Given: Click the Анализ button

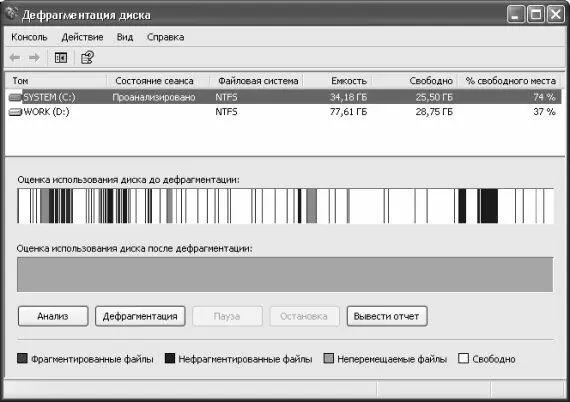Looking at the screenshot, I should coord(53,316).
